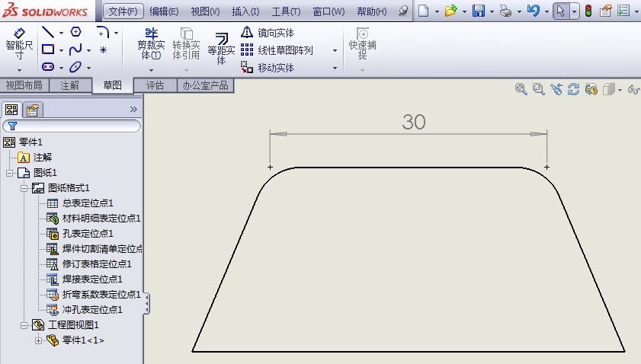Viewport: 641px width, 364px height.
Task: Click the Rotate View icon
Action: tap(574, 89)
